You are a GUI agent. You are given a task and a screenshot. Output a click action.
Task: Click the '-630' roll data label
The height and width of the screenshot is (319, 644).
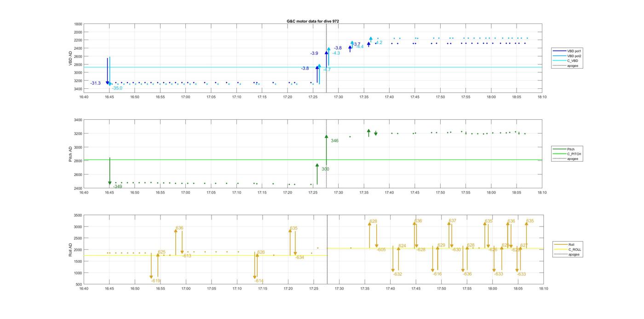point(456,249)
